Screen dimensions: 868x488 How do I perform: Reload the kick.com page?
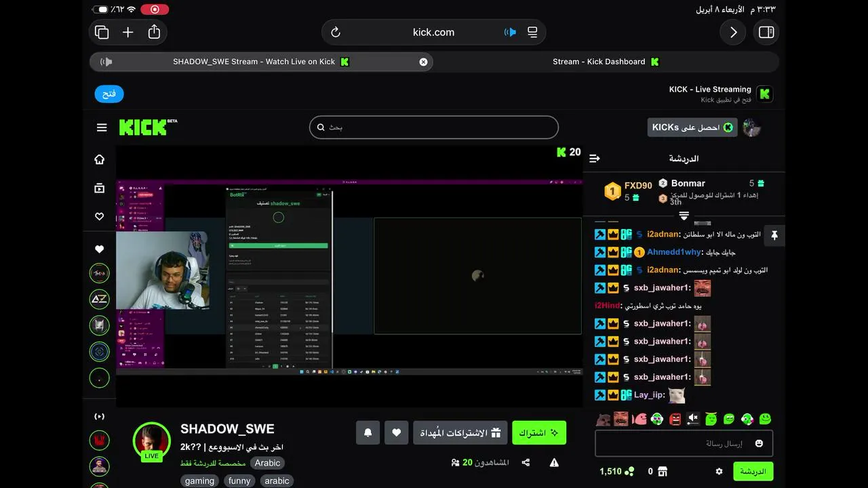coord(335,32)
